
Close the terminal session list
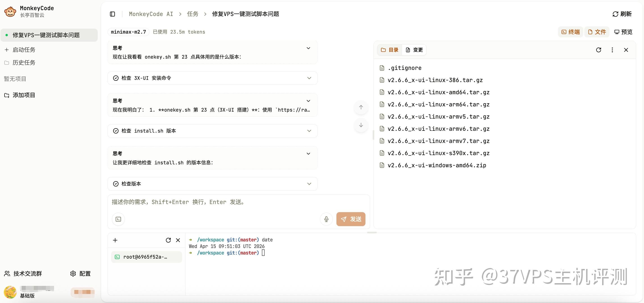(x=178, y=240)
